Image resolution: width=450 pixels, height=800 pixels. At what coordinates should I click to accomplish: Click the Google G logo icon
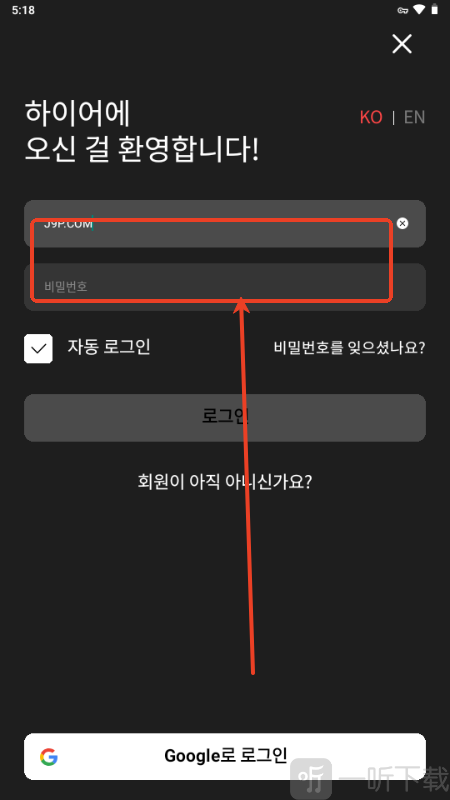48,757
